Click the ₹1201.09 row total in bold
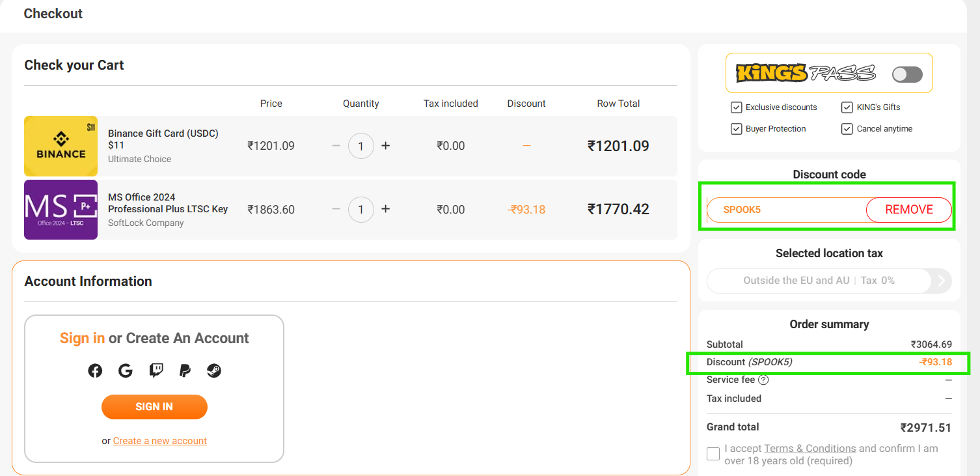Viewport: 980px width, 476px height. [618, 146]
